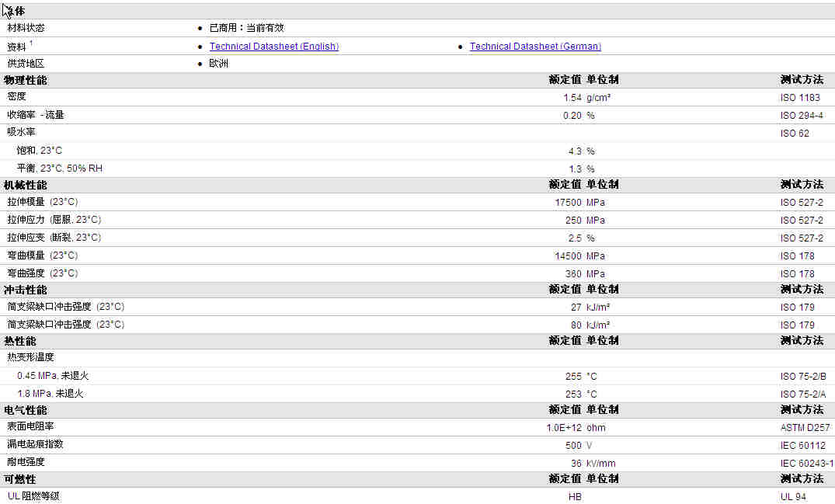Select the 热变形温度 property label
835x504 pixels.
[x=31, y=357]
